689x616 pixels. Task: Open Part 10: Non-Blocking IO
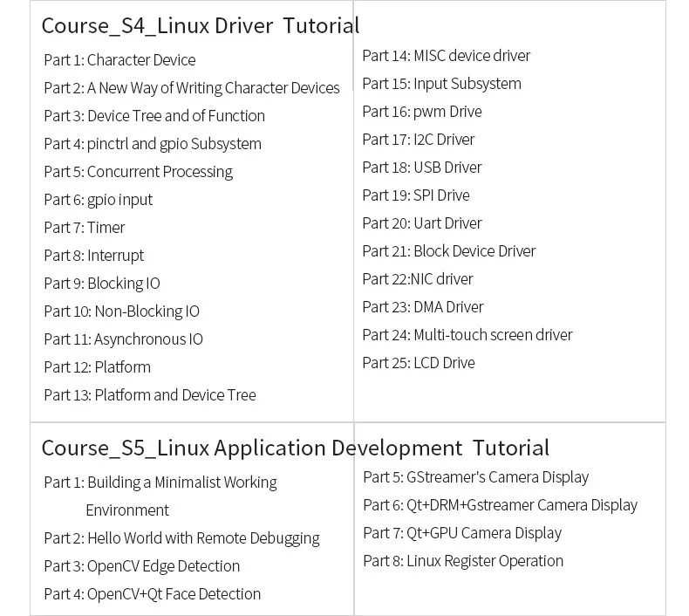[x=121, y=311]
